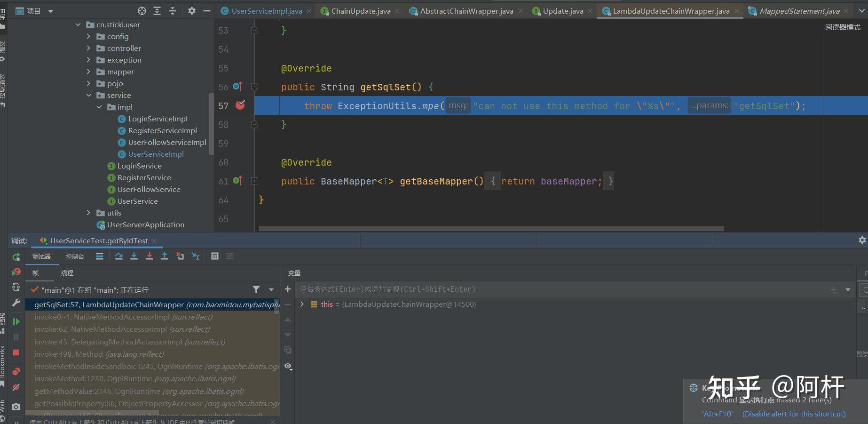Image resolution: width=868 pixels, height=424 pixels.
Task: Collapse the service folder in project tree
Action: (x=88, y=95)
